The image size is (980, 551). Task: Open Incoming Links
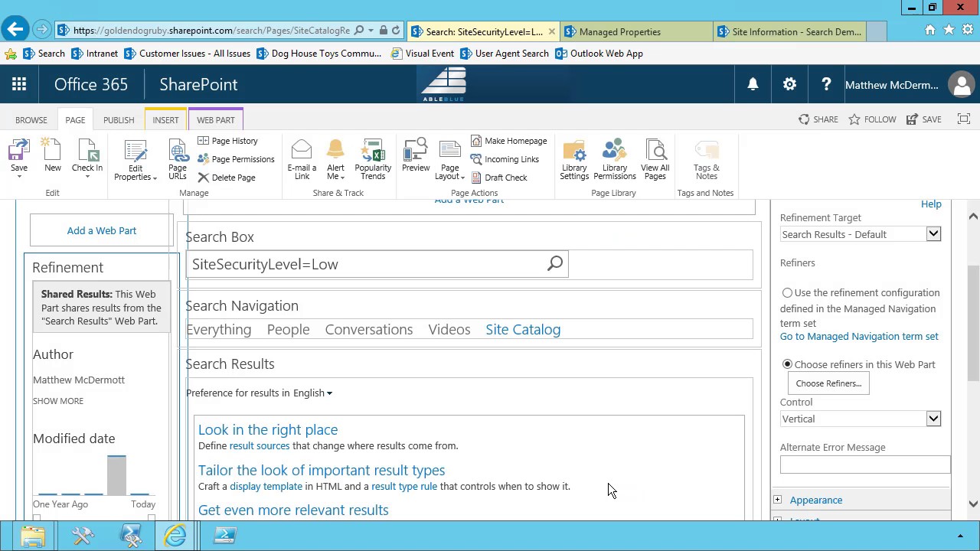[505, 159]
